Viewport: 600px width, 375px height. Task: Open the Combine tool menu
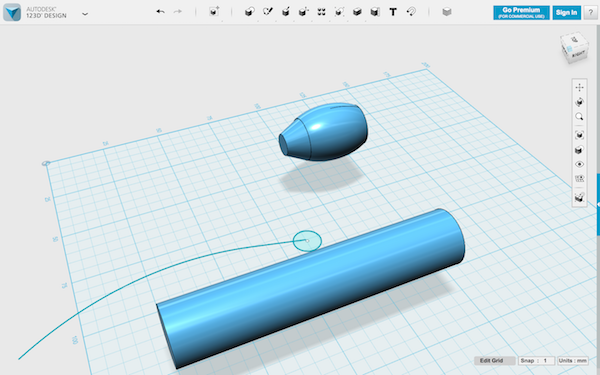pos(357,12)
